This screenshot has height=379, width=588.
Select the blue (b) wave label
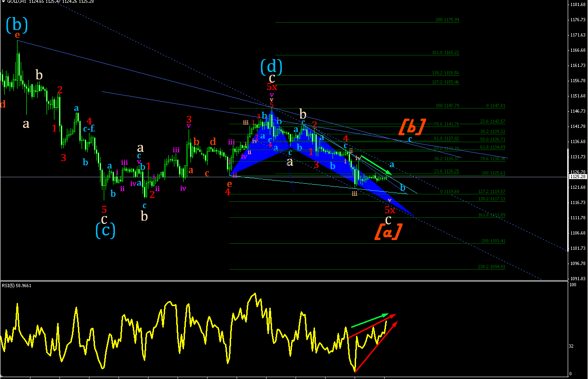click(x=17, y=24)
